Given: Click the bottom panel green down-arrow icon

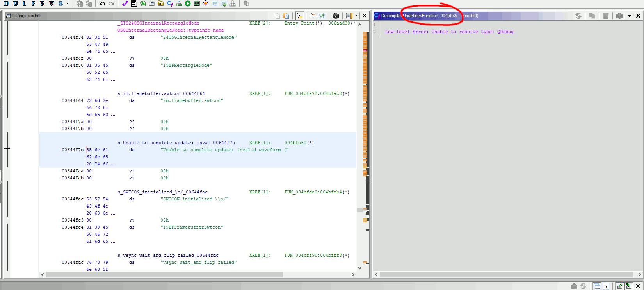Looking at the screenshot, I should click(x=628, y=286).
